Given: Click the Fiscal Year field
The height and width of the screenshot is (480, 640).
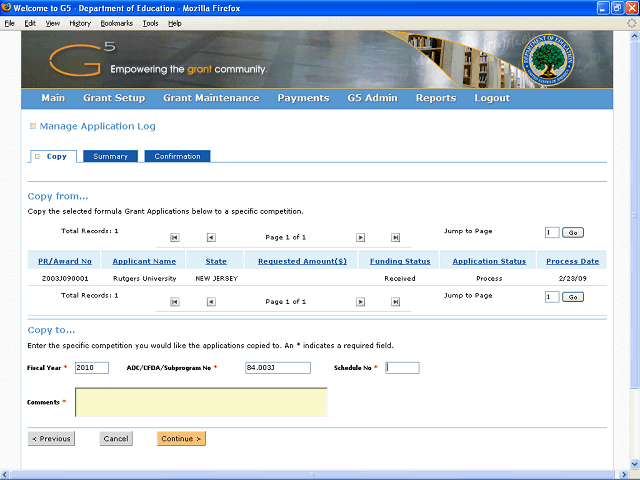Looking at the screenshot, I should click(x=92, y=368).
